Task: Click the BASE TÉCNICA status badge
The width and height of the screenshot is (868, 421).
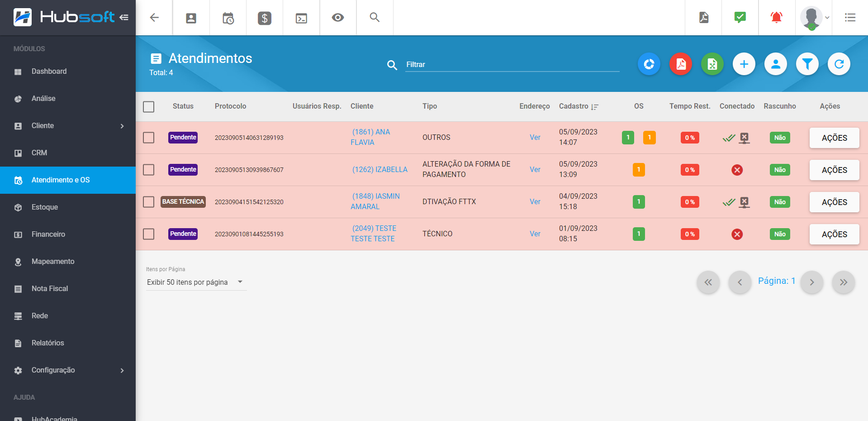Action: tap(183, 202)
